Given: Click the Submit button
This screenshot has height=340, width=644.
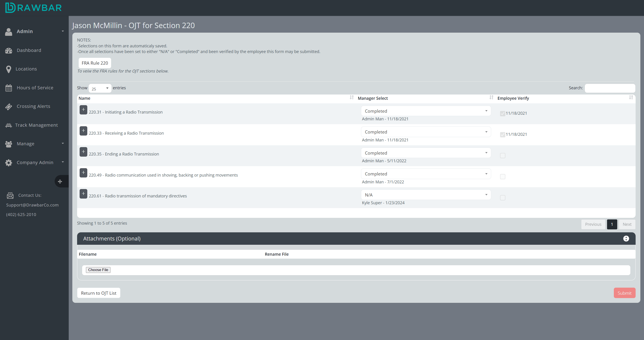Looking at the screenshot, I should pos(624,293).
